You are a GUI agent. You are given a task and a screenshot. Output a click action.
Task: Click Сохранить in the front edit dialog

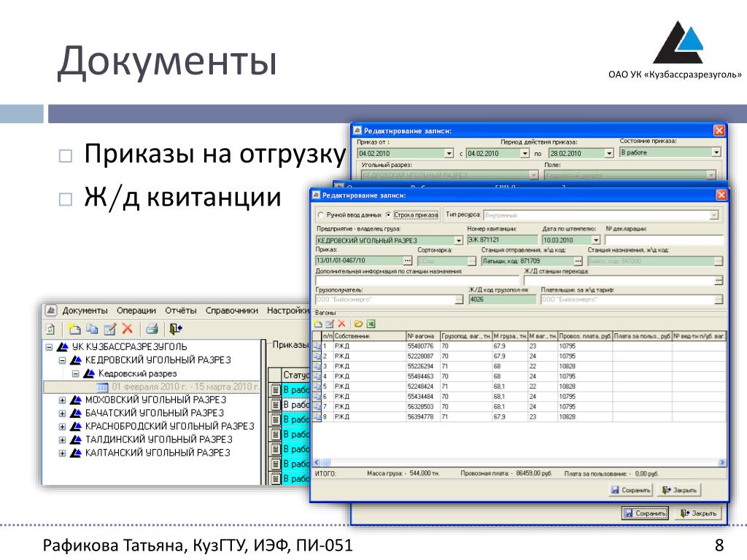pos(631,490)
